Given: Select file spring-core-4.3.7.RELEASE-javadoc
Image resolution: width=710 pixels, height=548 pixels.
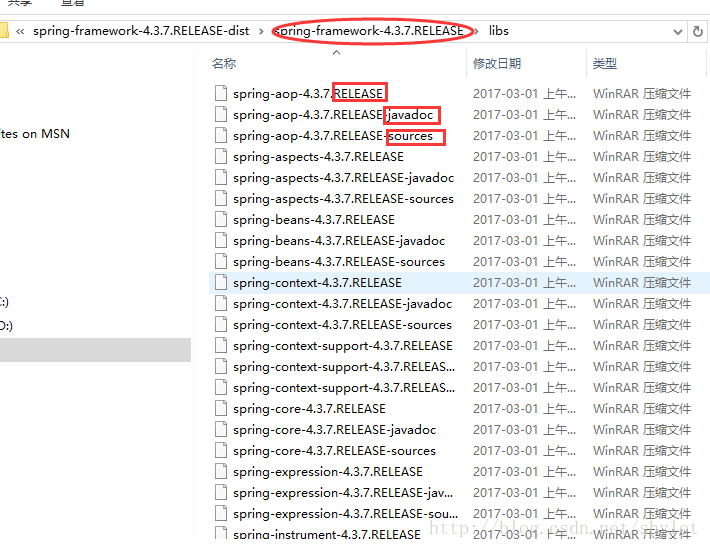Looking at the screenshot, I should (335, 429).
